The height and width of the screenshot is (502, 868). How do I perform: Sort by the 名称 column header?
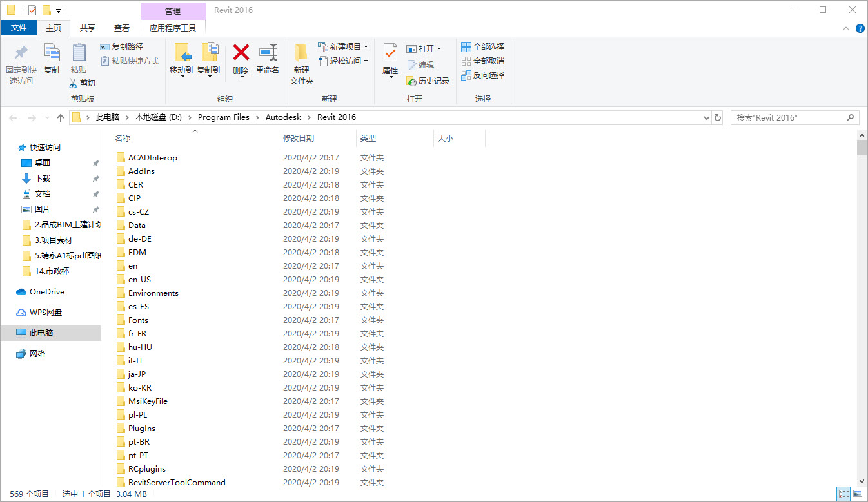click(193, 139)
